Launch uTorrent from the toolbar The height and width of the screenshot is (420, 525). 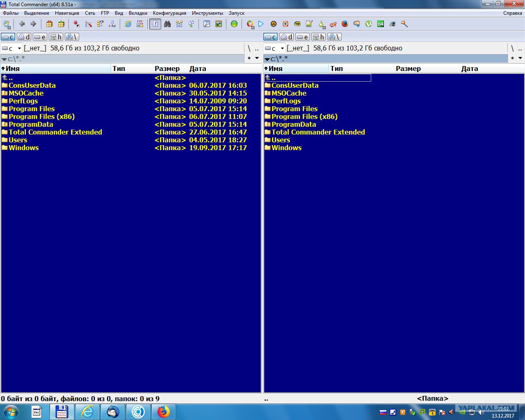pos(369,24)
